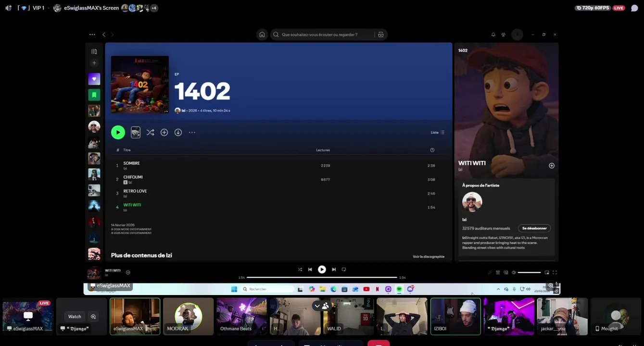
Task: Toggle shuffle next to the EP play button
Action: (150, 132)
